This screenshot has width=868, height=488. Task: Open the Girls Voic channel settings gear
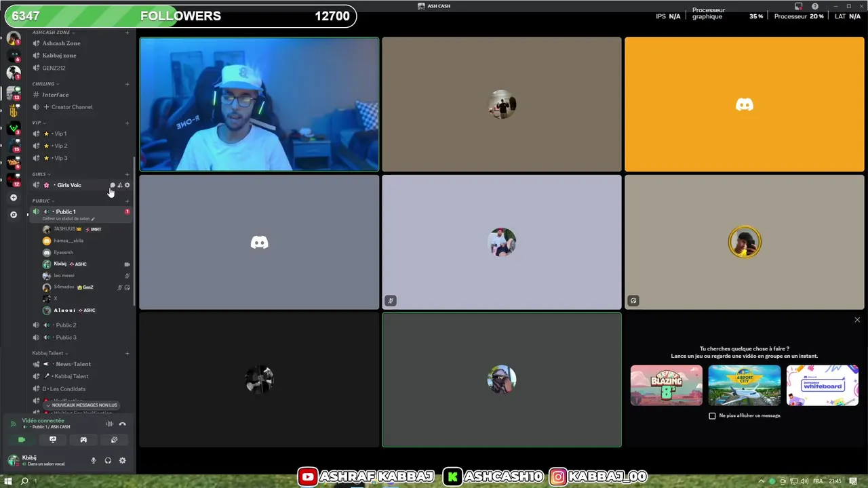pyautogui.click(x=127, y=185)
